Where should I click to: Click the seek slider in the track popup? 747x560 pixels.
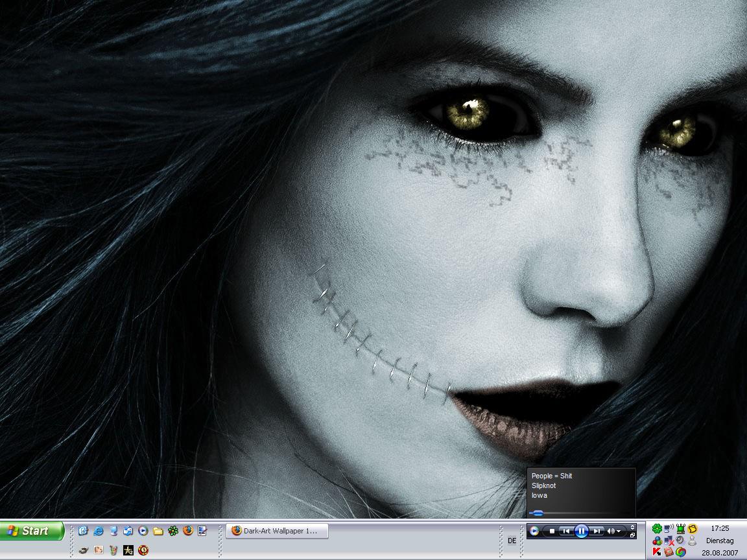538,513
